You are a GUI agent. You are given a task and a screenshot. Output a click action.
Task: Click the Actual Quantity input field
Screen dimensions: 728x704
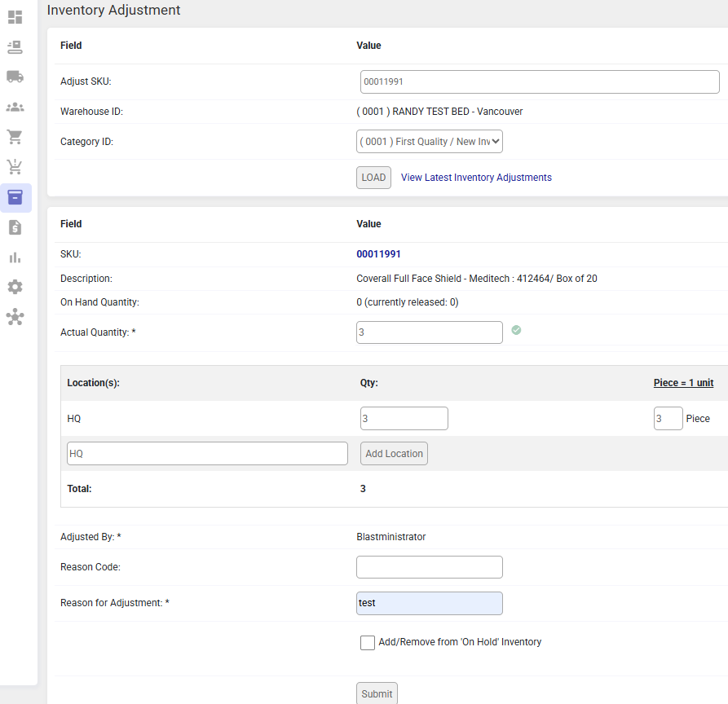pyautogui.click(x=430, y=332)
